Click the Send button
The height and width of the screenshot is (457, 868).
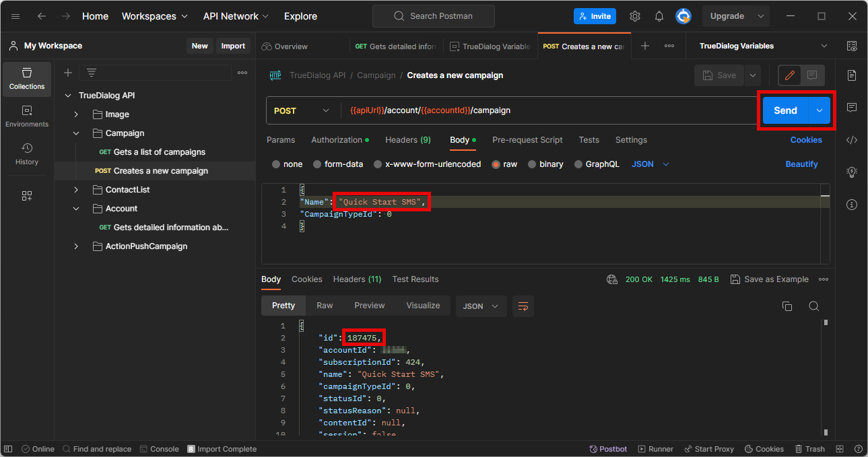coord(785,110)
